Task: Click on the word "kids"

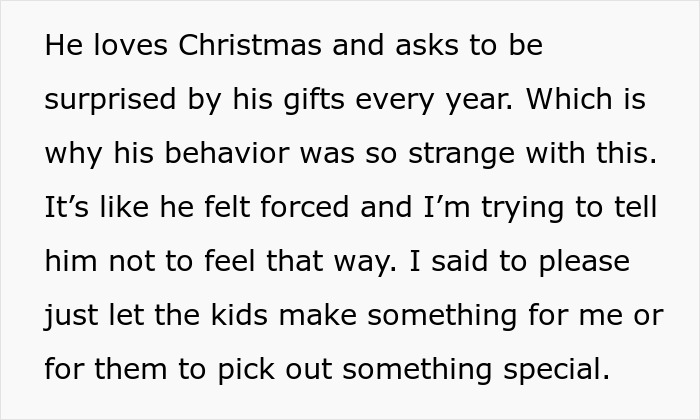Action: point(239,315)
